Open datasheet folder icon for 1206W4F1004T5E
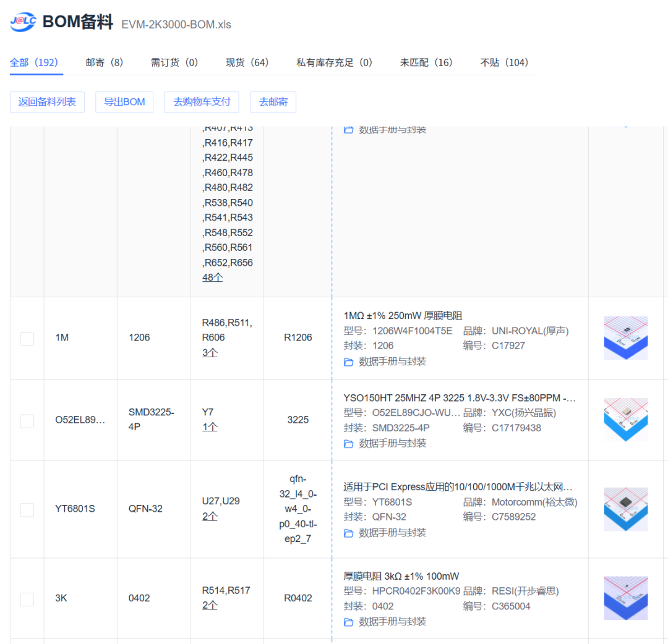 (x=348, y=362)
